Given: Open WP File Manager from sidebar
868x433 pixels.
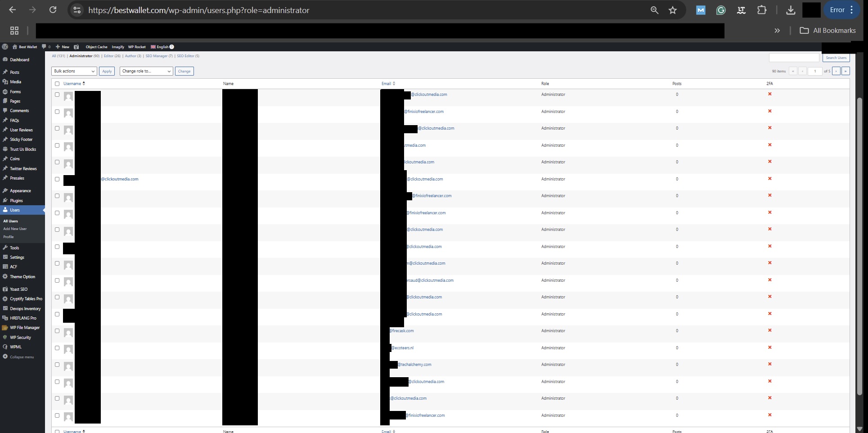Looking at the screenshot, I should click(x=24, y=328).
